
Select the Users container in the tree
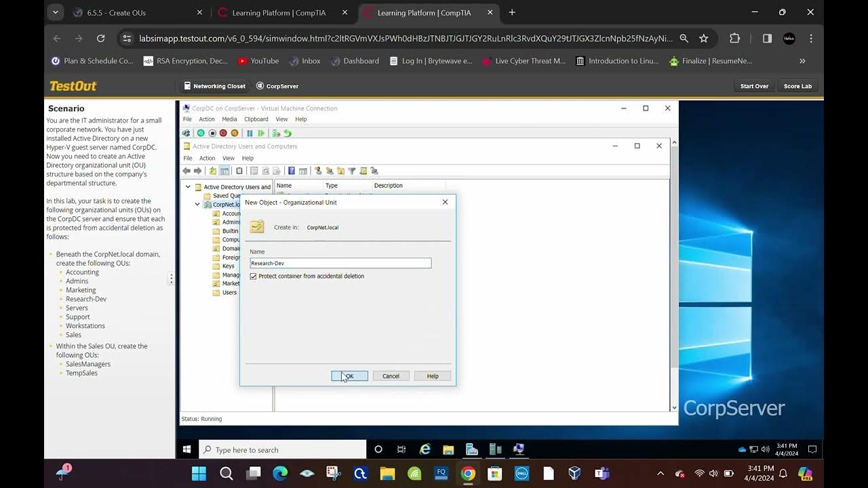[x=230, y=293]
